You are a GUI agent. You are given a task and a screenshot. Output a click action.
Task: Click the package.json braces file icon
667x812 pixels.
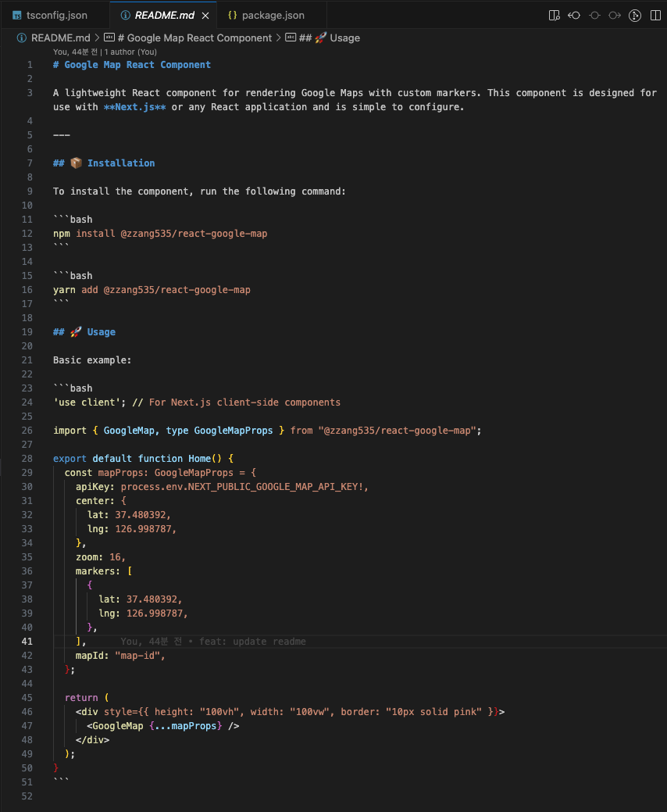[x=232, y=16]
